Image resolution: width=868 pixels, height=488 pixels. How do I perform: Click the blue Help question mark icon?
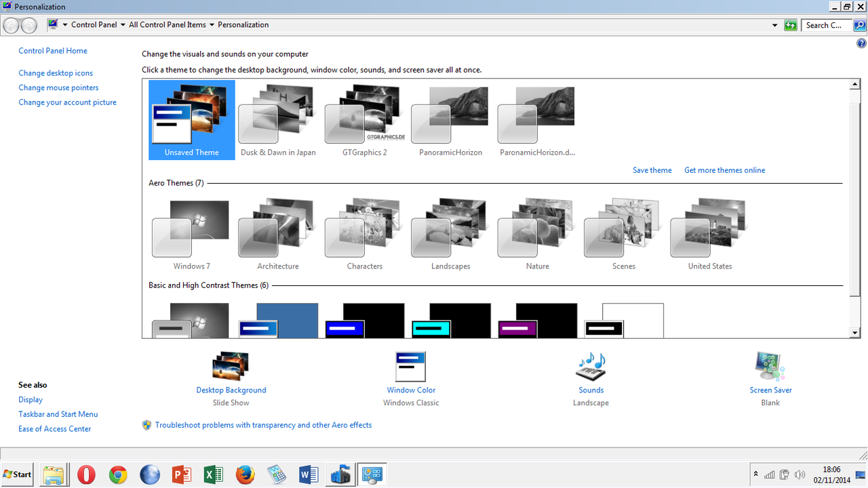[x=862, y=43]
